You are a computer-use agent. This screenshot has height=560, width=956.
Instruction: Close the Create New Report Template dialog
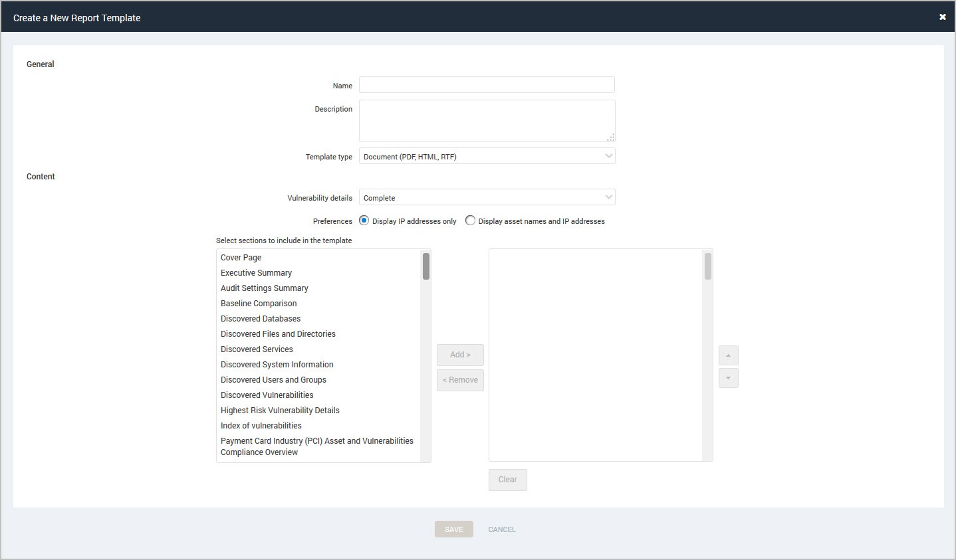click(x=942, y=17)
